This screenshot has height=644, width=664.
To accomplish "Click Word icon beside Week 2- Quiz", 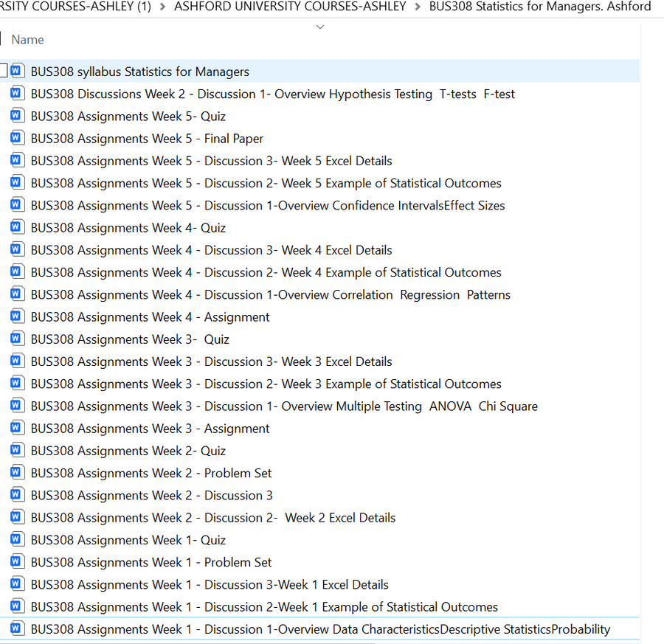I will coord(17,450).
